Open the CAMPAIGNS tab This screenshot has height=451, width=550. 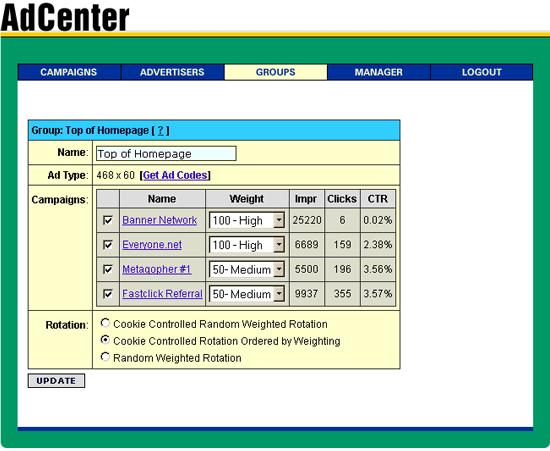click(69, 72)
